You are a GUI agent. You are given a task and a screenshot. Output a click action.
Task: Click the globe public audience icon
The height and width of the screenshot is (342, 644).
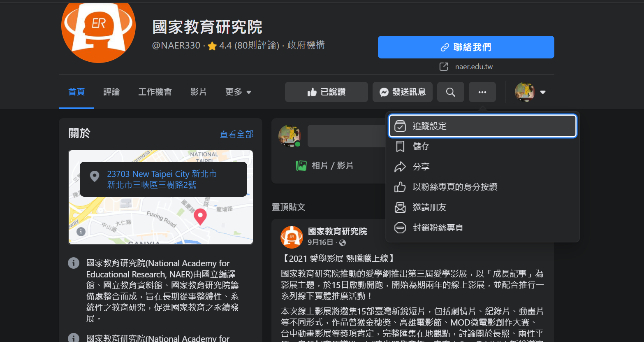coord(343,243)
